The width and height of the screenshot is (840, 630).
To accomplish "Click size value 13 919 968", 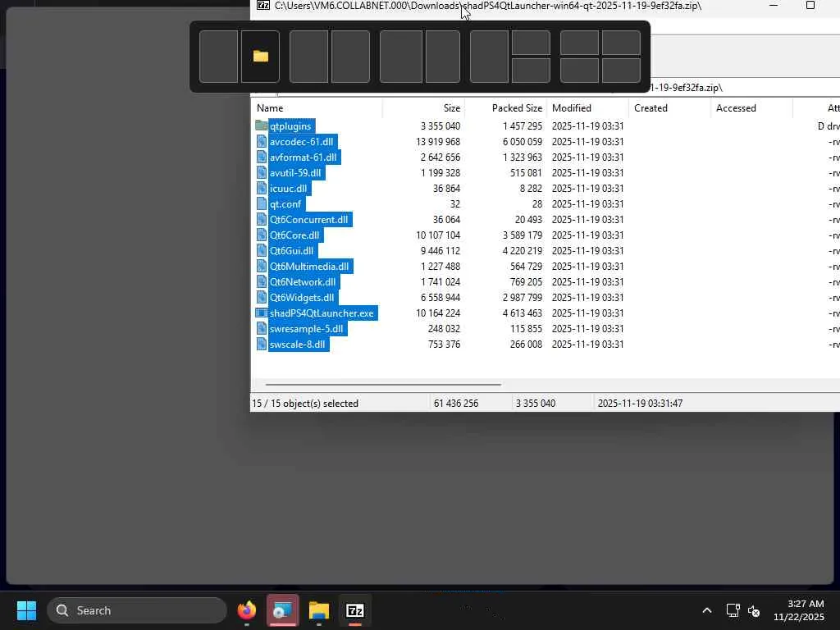I will click(438, 141).
